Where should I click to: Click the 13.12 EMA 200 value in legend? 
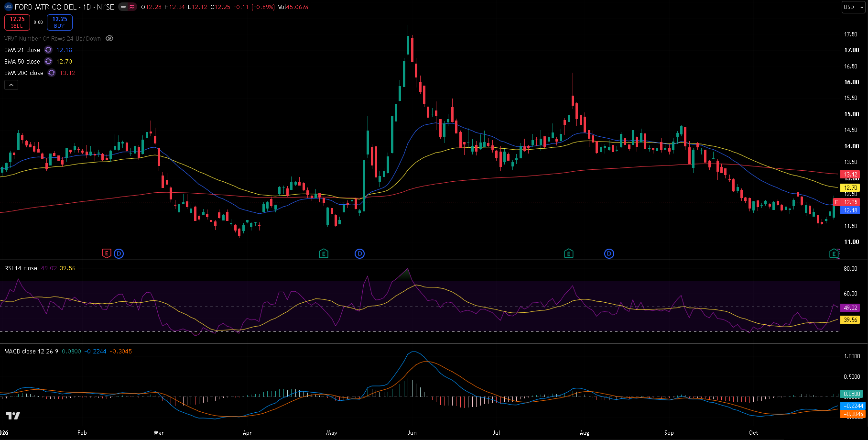point(67,73)
